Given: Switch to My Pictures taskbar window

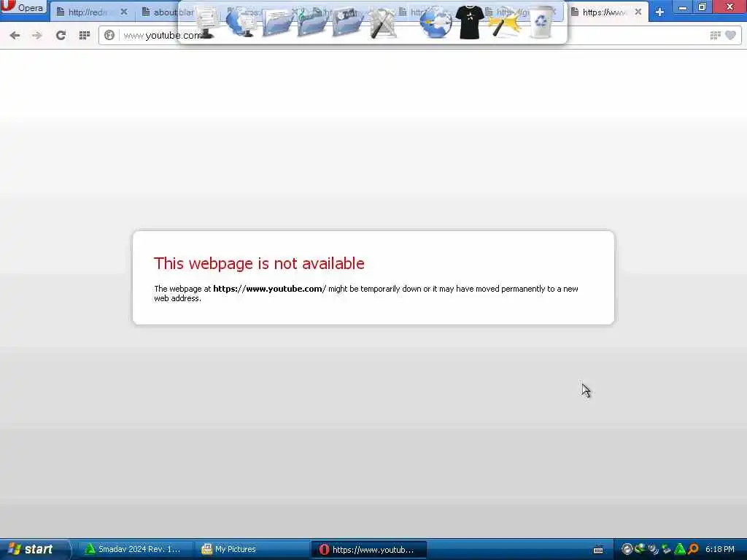Looking at the screenshot, I should click(252, 549).
